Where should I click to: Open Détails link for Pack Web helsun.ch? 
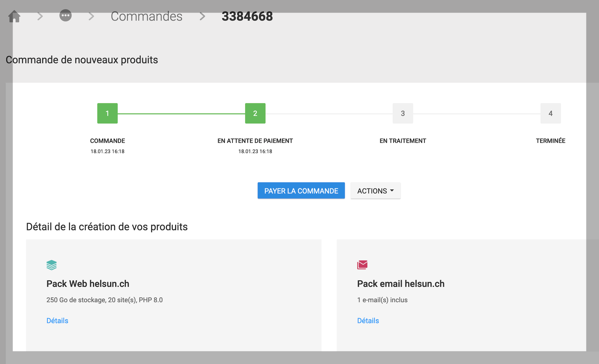point(57,321)
